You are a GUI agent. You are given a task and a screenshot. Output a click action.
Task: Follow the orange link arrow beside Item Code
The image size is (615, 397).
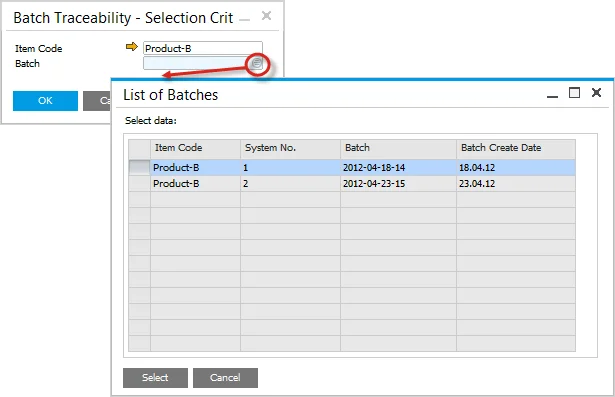(x=131, y=47)
